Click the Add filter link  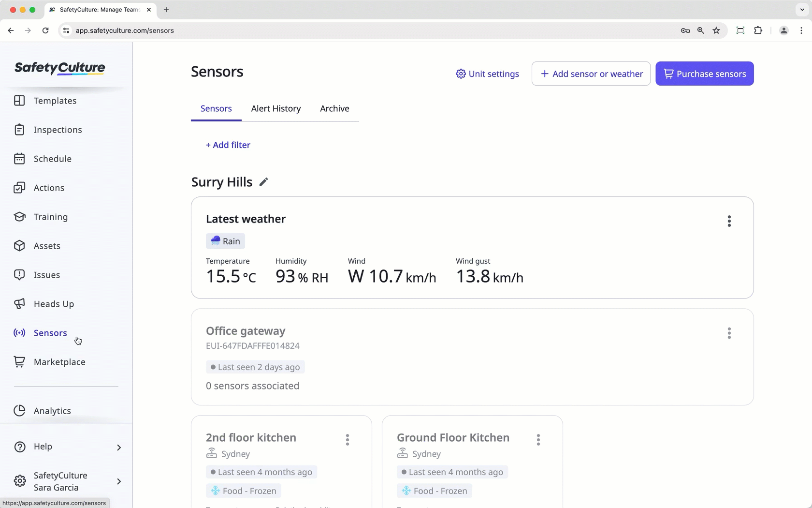point(228,145)
